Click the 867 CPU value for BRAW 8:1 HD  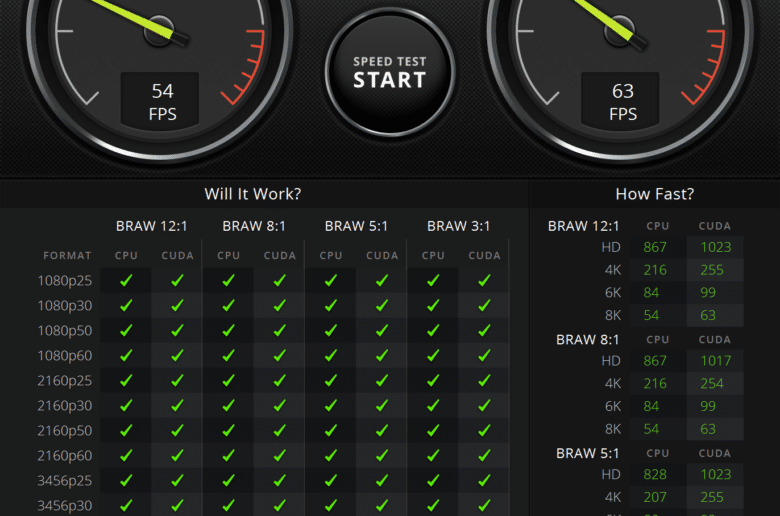coord(655,361)
